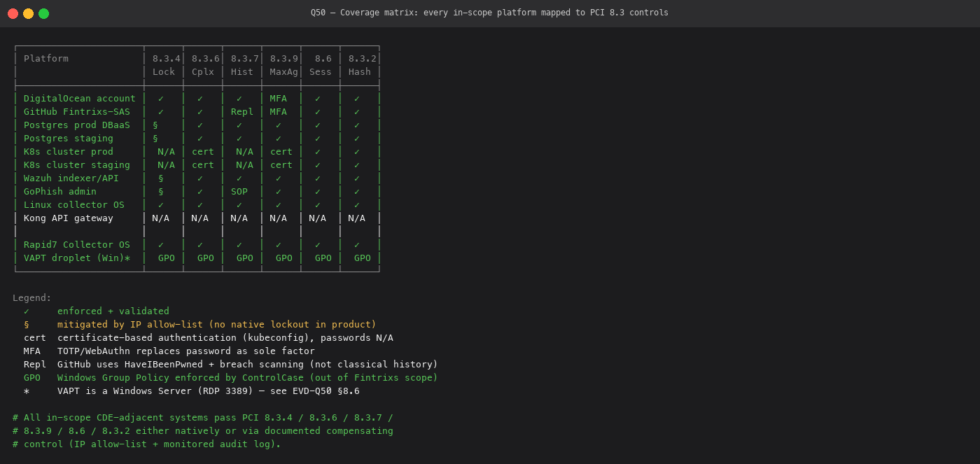980x464 pixels.
Task: Select the '8.6' column header
Action: click(x=323, y=59)
